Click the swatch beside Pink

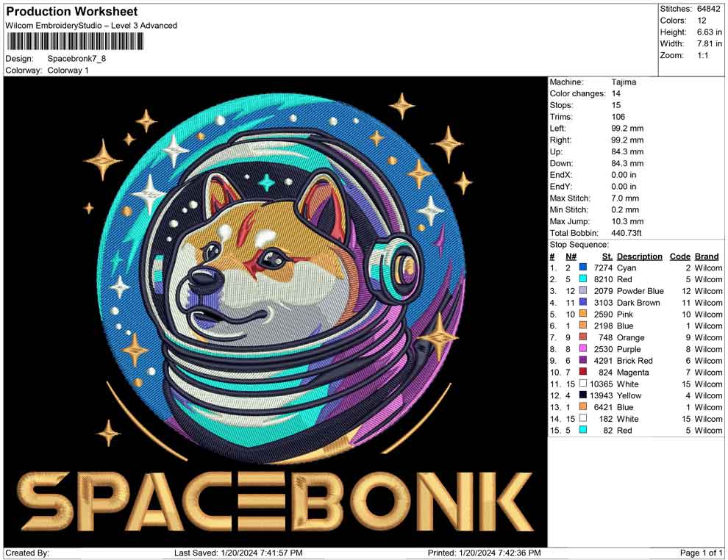click(582, 314)
